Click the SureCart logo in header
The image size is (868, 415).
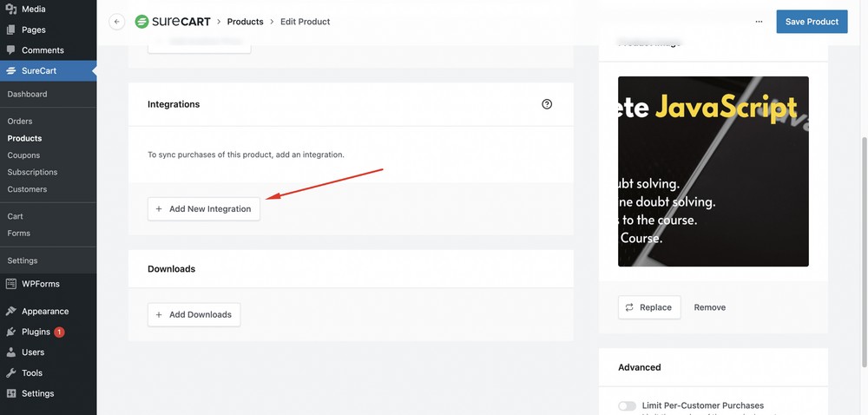(x=173, y=22)
